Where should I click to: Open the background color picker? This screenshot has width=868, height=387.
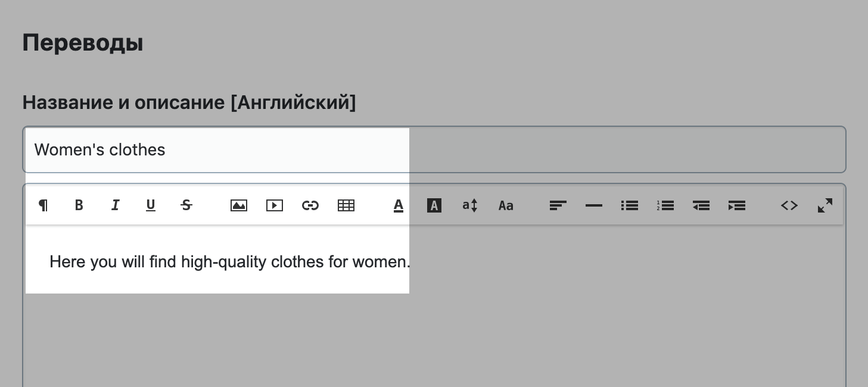pyautogui.click(x=434, y=205)
